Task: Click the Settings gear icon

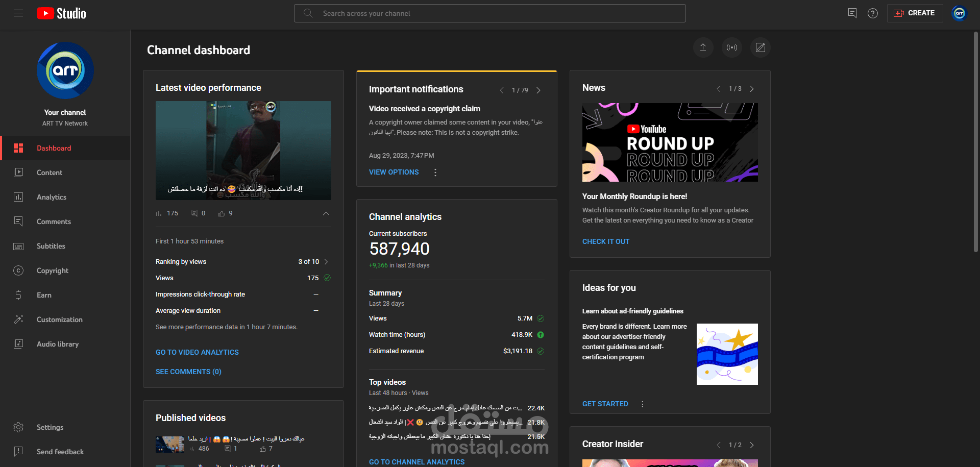Action: tap(18, 427)
